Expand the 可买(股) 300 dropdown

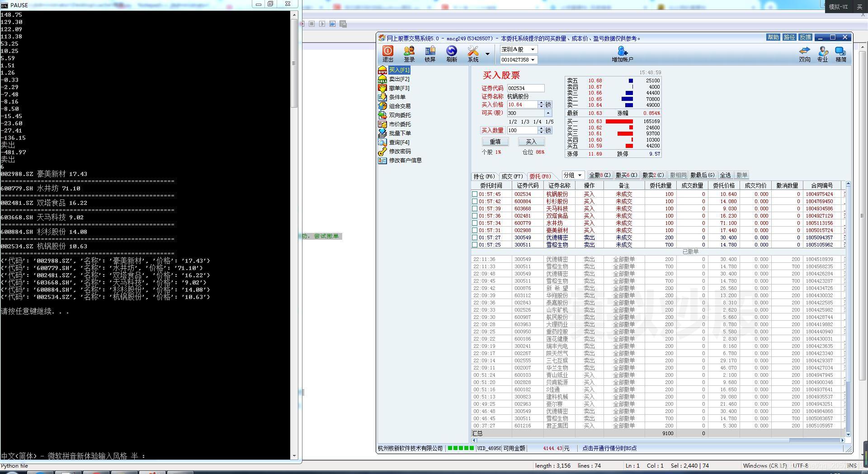click(x=548, y=113)
